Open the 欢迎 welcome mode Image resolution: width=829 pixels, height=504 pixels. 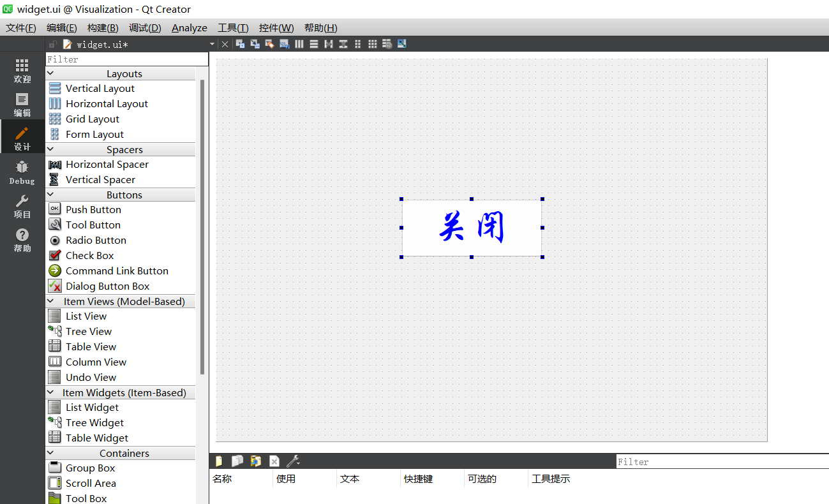pyautogui.click(x=22, y=71)
